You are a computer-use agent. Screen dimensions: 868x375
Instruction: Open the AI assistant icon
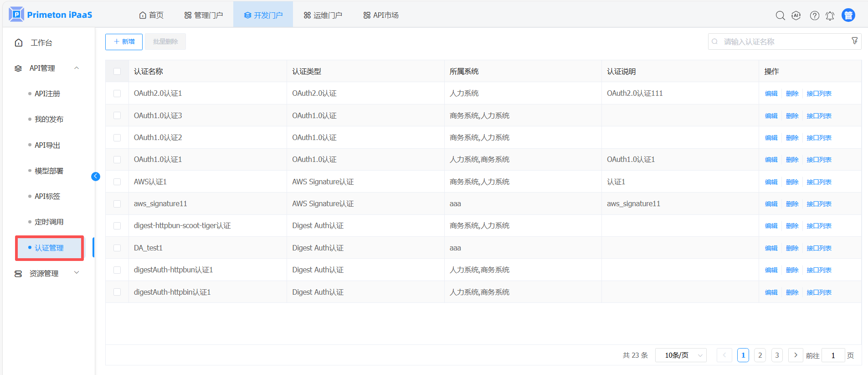pos(796,16)
